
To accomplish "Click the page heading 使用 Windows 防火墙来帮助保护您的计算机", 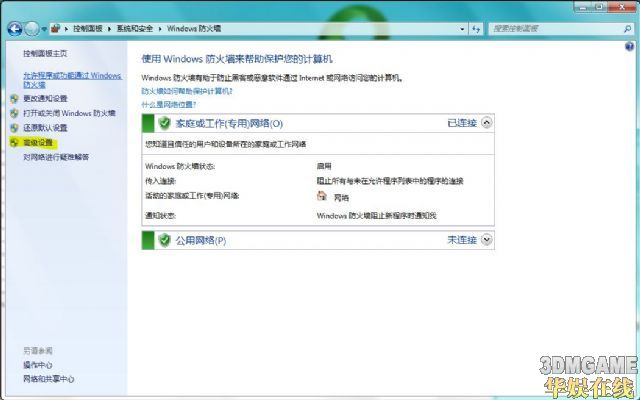I will pyautogui.click(x=237, y=59).
